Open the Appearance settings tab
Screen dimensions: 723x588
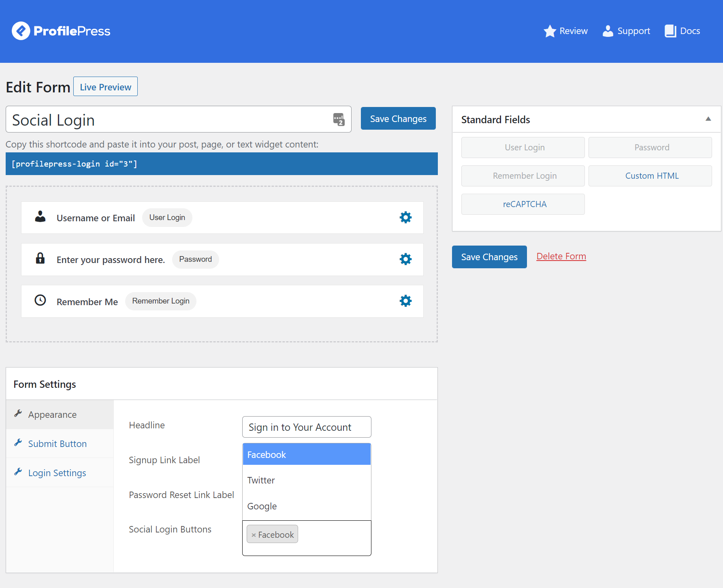60,415
